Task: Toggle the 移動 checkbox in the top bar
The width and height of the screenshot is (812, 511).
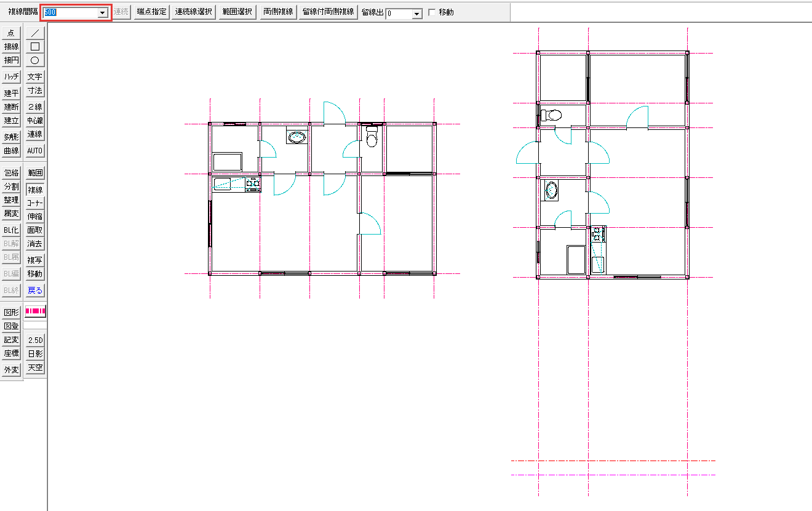Action: click(x=432, y=12)
